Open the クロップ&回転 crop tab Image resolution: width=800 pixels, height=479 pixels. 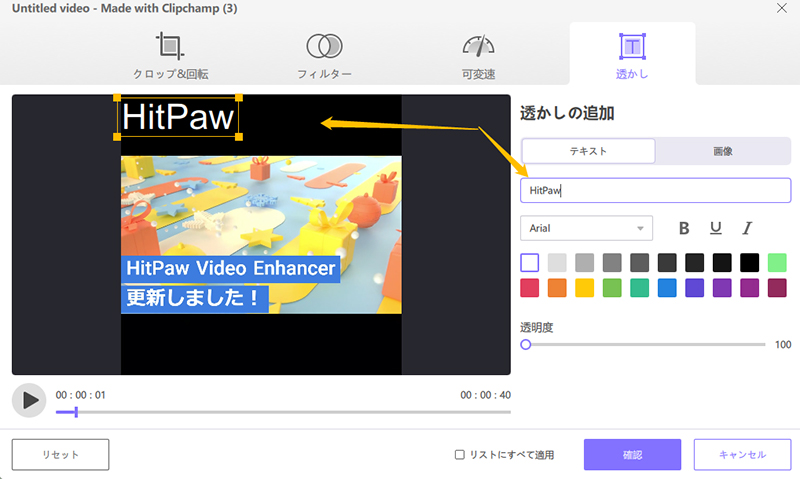[170, 55]
